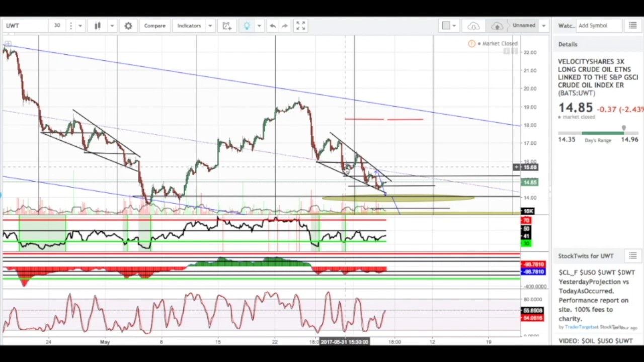The image size is (644, 362).
Task: Click the May label on time axis
Action: 105,342
